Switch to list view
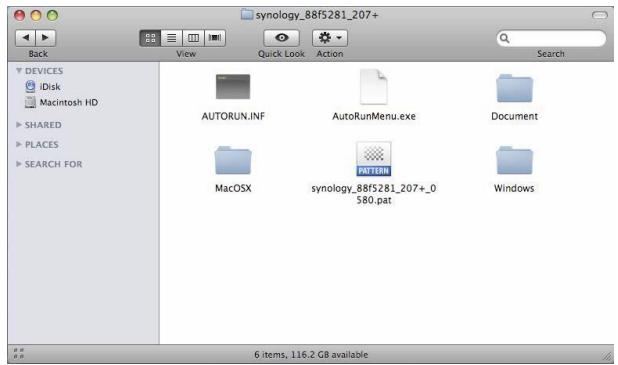The image size is (618, 365). 171,38
